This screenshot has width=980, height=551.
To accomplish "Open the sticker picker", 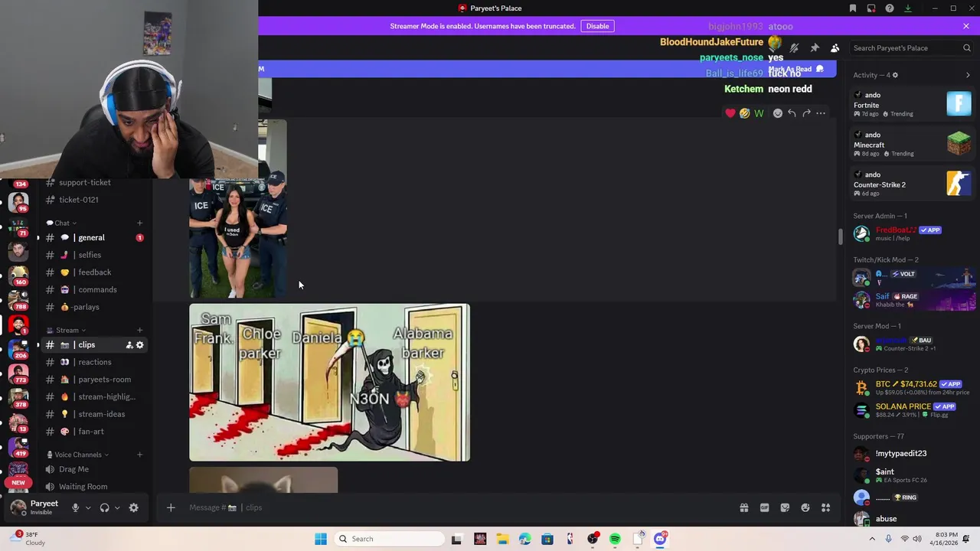I will pos(785,507).
